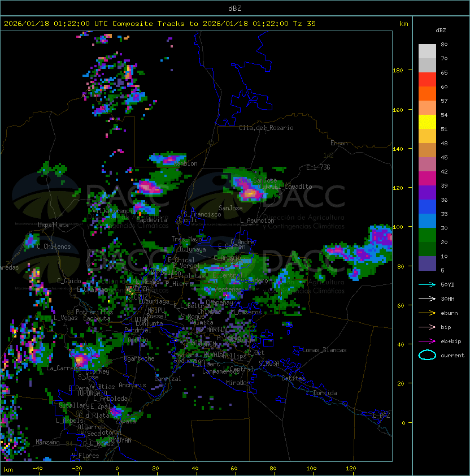Click the 'V_Flores' map label

85,456
